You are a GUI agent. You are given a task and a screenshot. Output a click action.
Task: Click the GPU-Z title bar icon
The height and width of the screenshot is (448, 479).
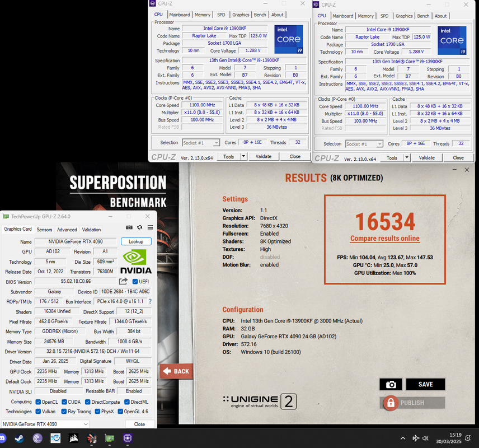tap(6, 216)
